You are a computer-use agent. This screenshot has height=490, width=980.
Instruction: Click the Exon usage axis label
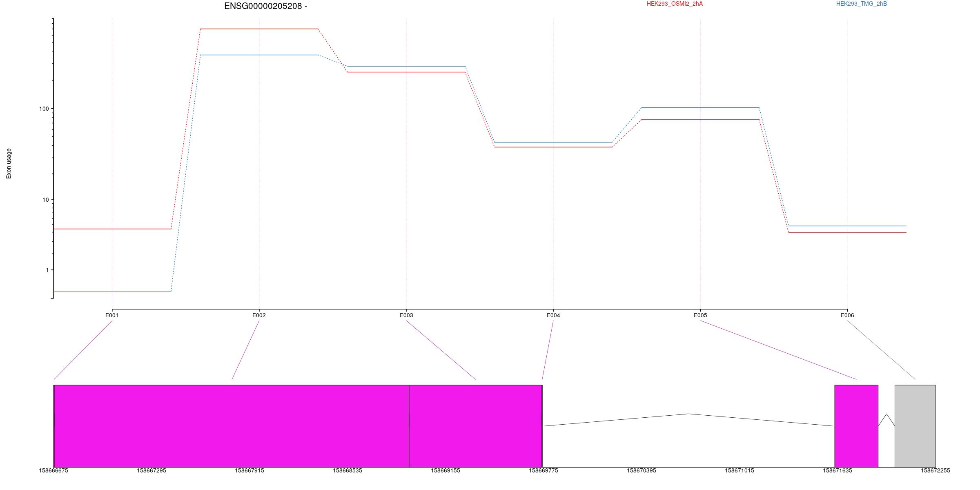point(9,163)
